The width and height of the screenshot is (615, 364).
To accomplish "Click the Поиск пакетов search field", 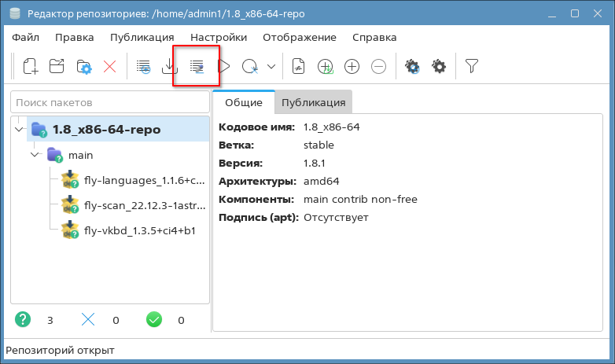I will pos(109,102).
